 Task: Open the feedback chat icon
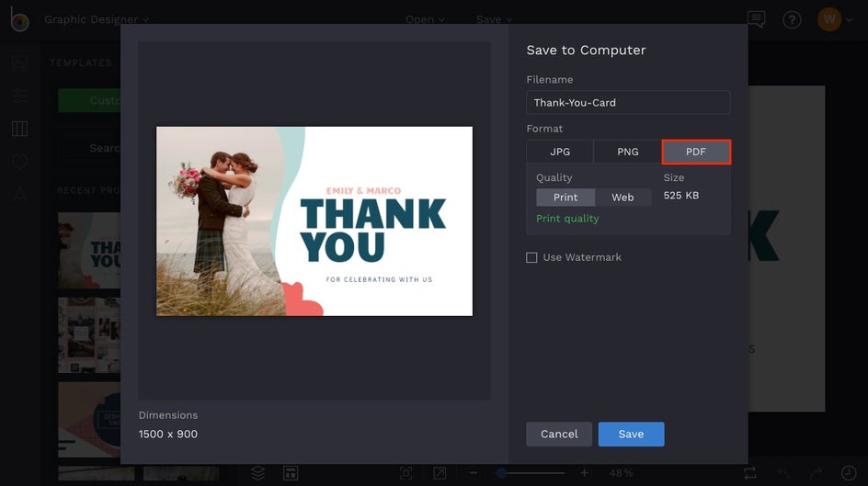click(756, 19)
